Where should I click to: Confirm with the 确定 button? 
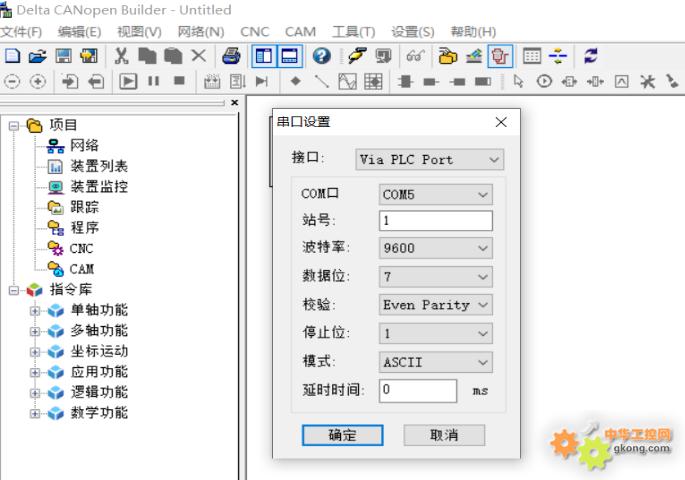[342, 435]
